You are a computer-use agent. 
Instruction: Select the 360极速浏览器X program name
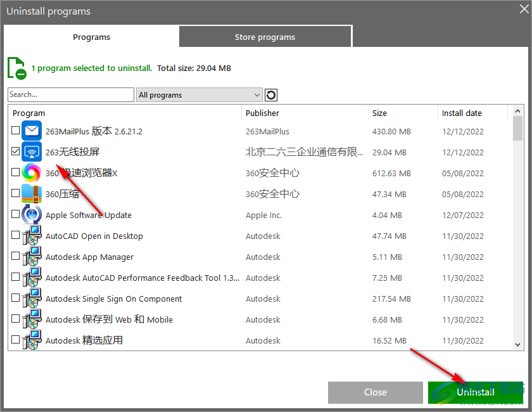82,173
